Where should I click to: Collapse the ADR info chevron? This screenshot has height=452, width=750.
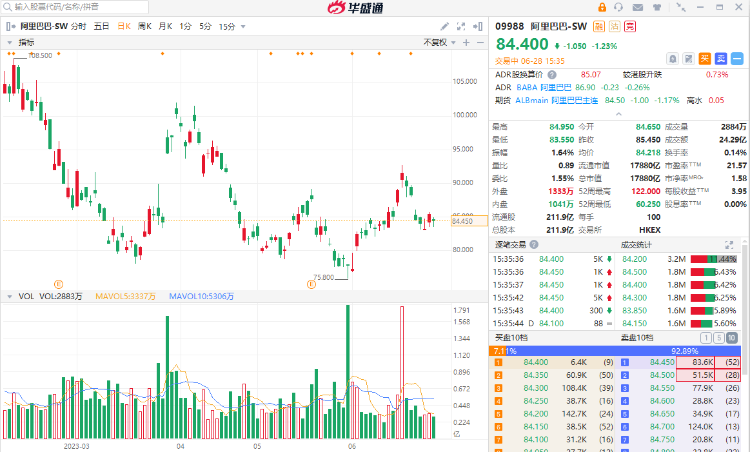tap(618, 114)
